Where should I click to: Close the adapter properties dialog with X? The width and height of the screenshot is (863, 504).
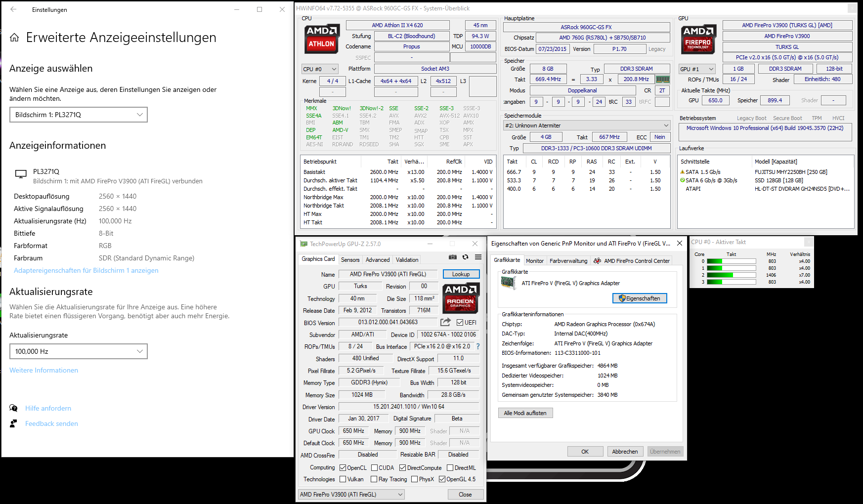click(680, 243)
